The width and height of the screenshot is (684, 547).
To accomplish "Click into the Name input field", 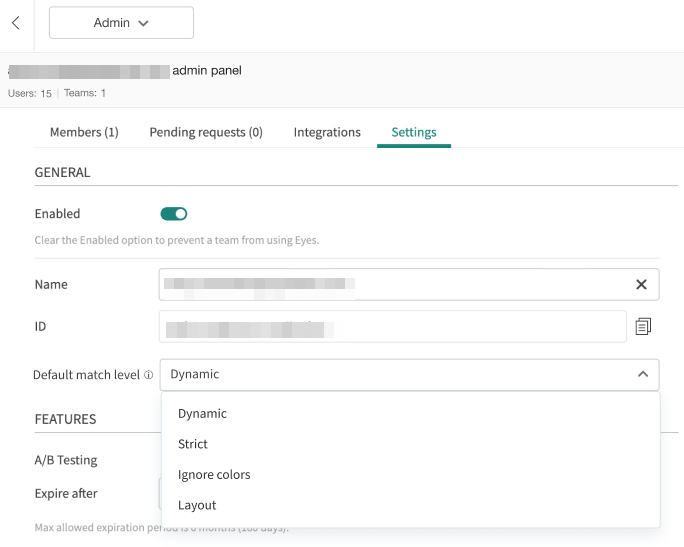I will 409,284.
